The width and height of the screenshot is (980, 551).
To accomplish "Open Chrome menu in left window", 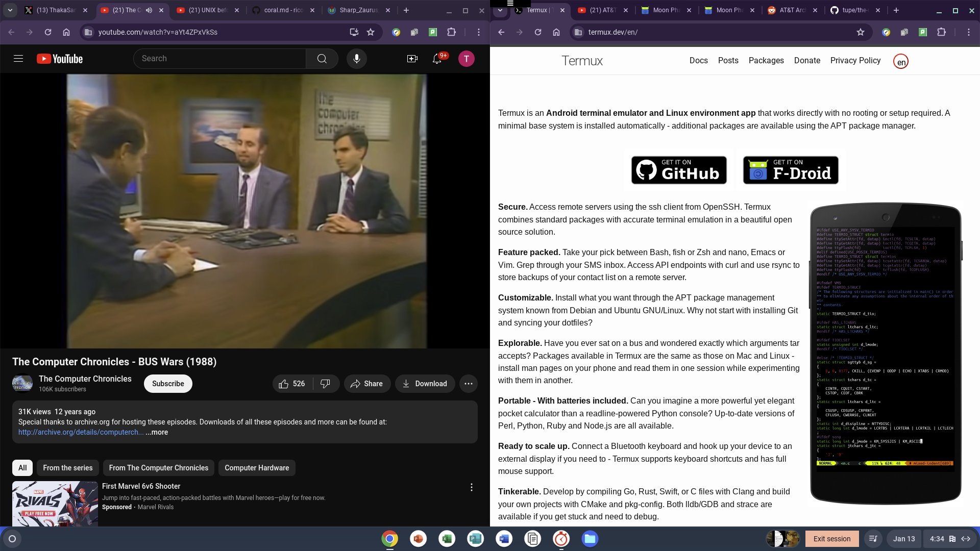I will pyautogui.click(x=478, y=32).
